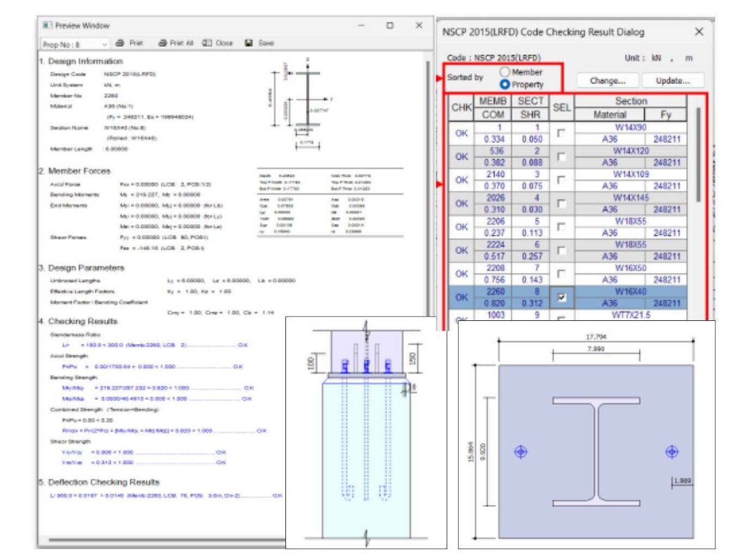Click the left anchor bolt symbol on base plate
The width and height of the screenshot is (749, 560).
coord(521,452)
